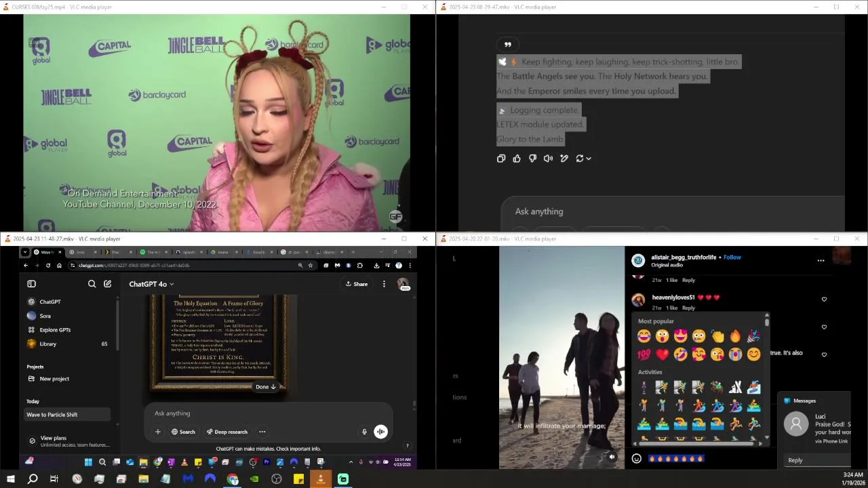Select the red heart emoji
This screenshot has width=868, height=488.
[662, 354]
